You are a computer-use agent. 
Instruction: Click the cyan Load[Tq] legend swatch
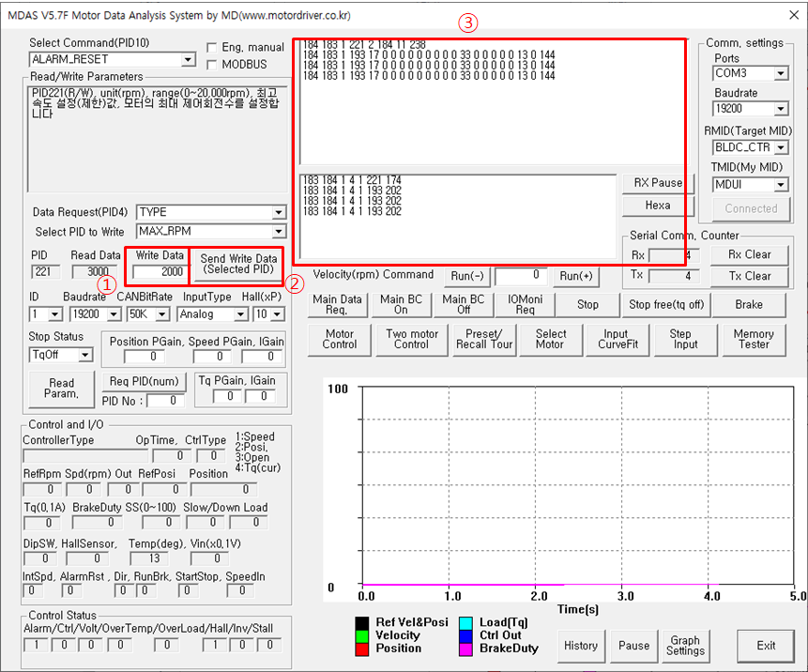coord(465,623)
